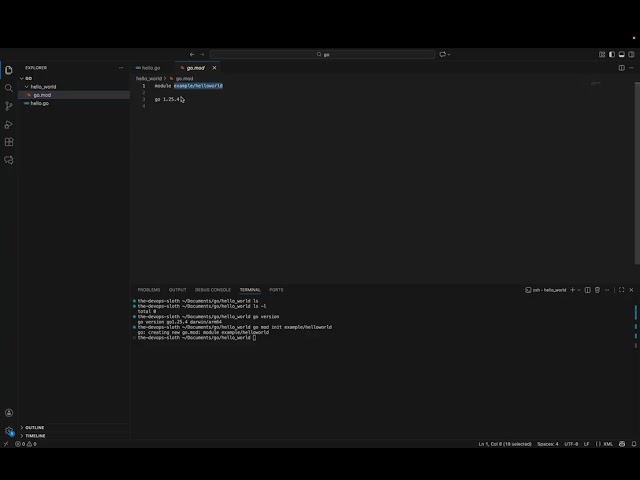Split the terminal

(587, 290)
